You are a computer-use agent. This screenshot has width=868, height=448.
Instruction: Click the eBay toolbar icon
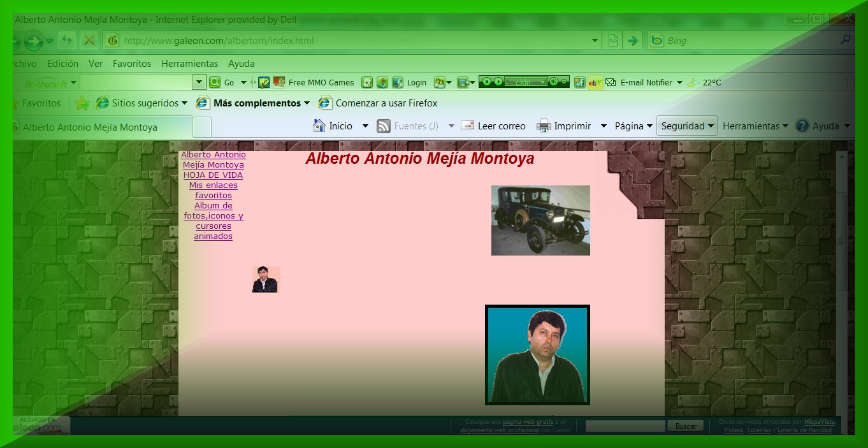click(x=595, y=82)
